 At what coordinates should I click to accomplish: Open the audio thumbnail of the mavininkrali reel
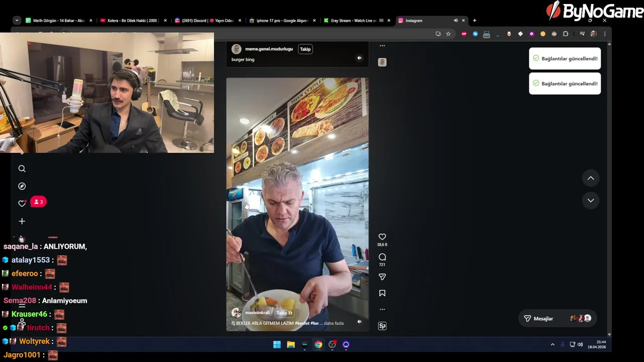coord(382,326)
